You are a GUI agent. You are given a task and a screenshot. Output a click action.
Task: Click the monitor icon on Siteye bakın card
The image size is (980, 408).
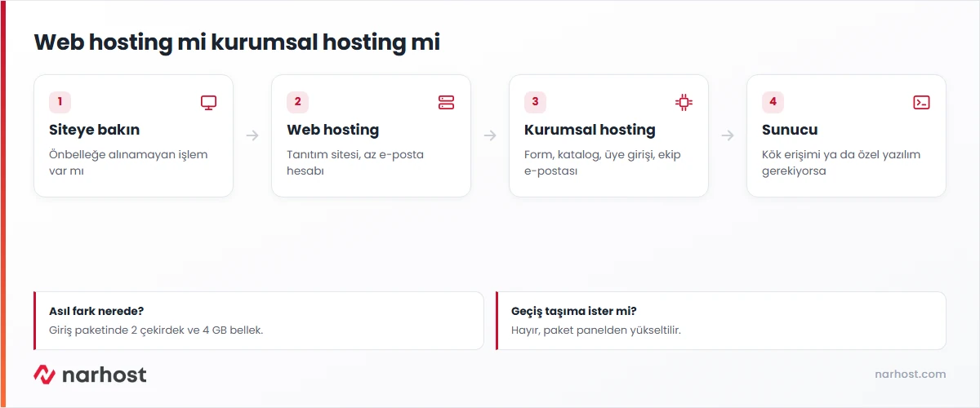click(209, 102)
